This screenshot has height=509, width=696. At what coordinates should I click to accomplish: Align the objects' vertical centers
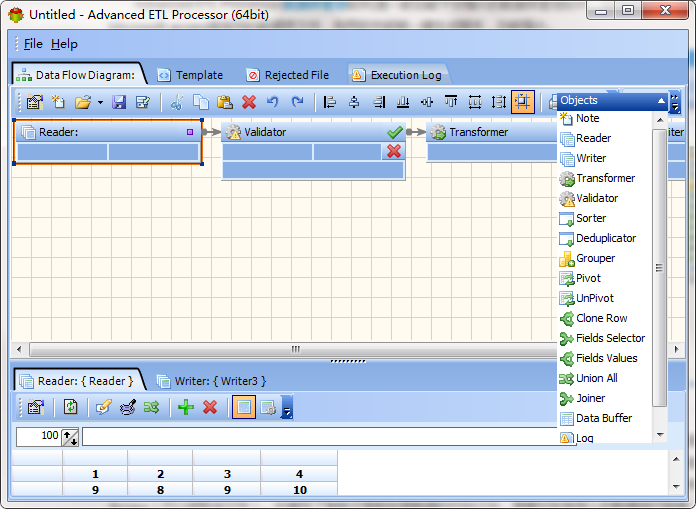tap(427, 102)
